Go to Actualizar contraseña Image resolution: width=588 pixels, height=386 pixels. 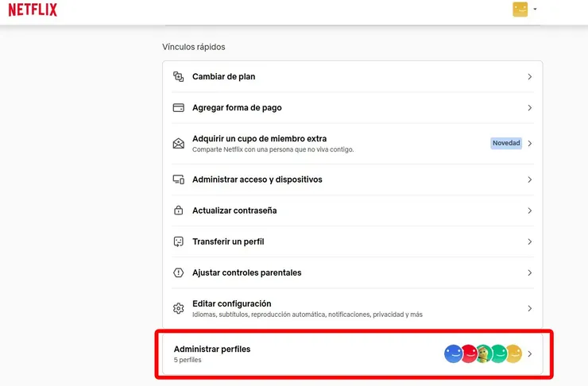234,210
